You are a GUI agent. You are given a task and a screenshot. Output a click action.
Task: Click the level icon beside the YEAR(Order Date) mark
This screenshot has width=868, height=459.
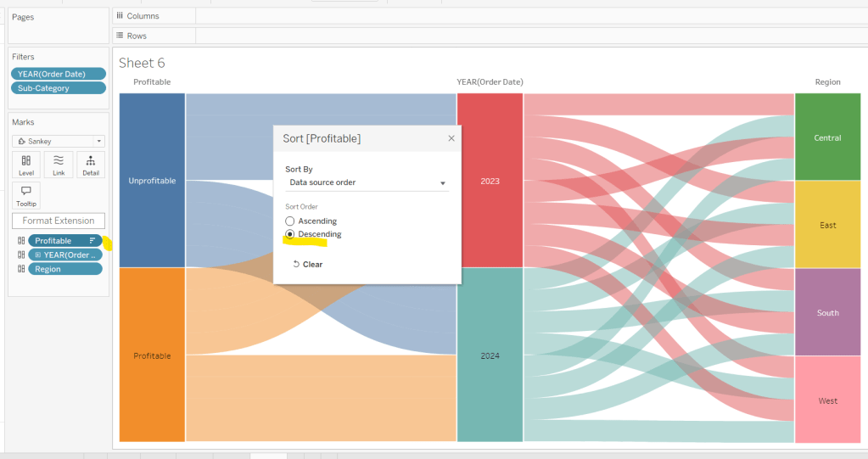(x=21, y=255)
